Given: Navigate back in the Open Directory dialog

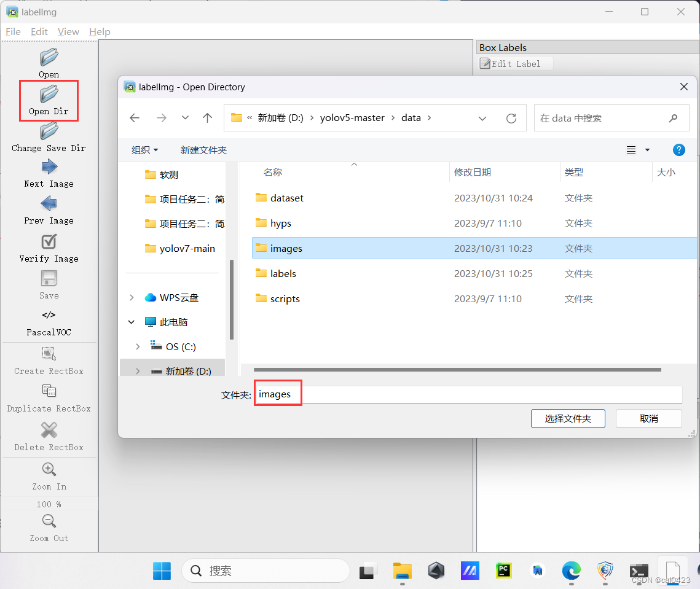Looking at the screenshot, I should (135, 118).
